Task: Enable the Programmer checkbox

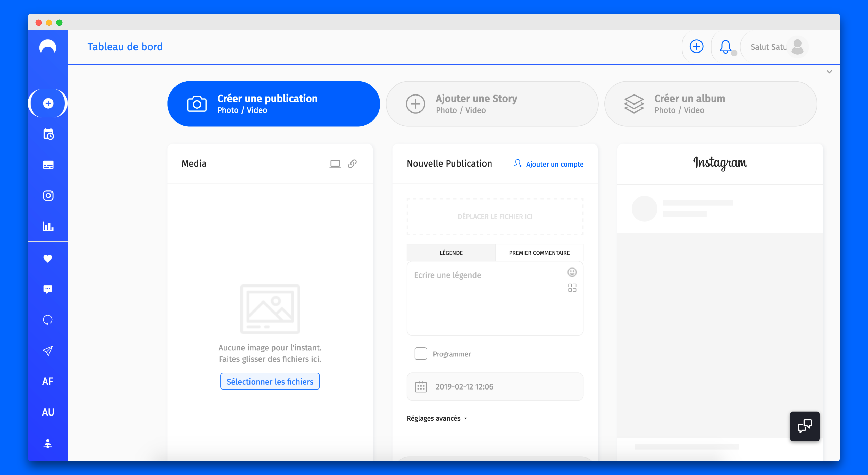Action: click(x=421, y=354)
